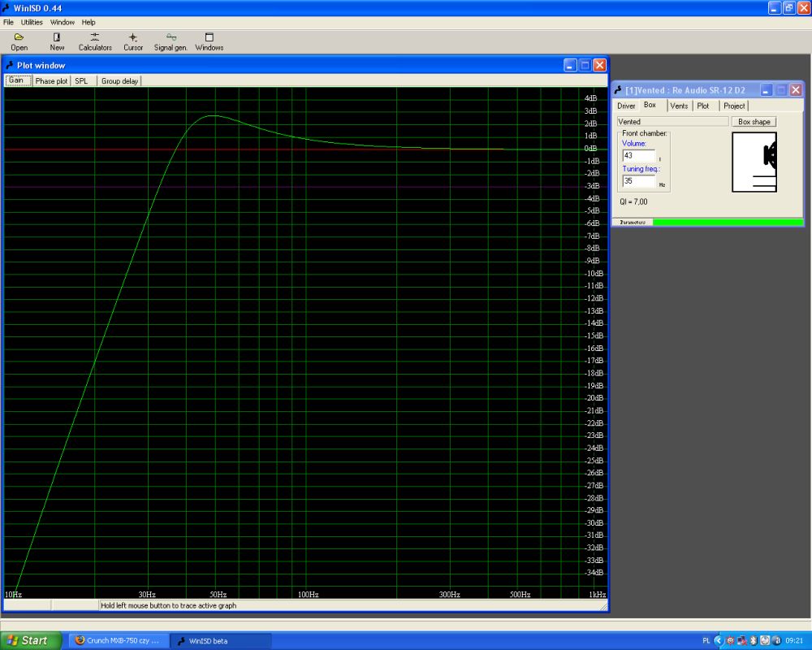Activate the Cursor tool

click(133, 41)
